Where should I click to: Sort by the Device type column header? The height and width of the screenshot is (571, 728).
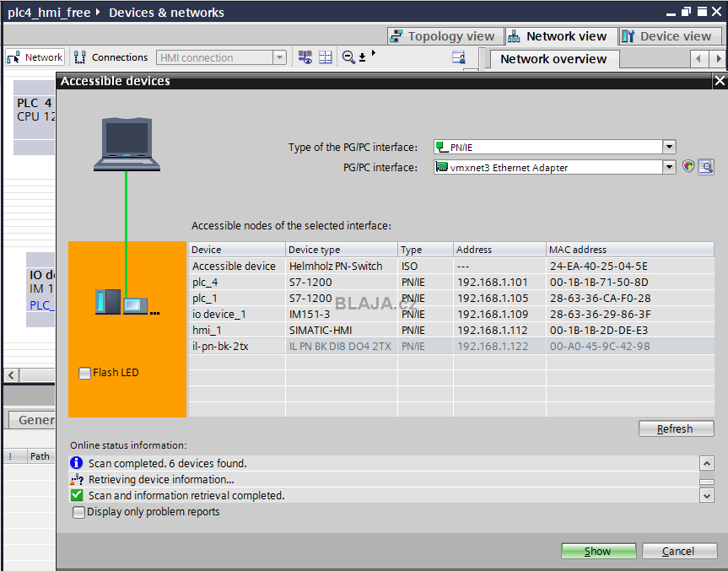point(342,250)
